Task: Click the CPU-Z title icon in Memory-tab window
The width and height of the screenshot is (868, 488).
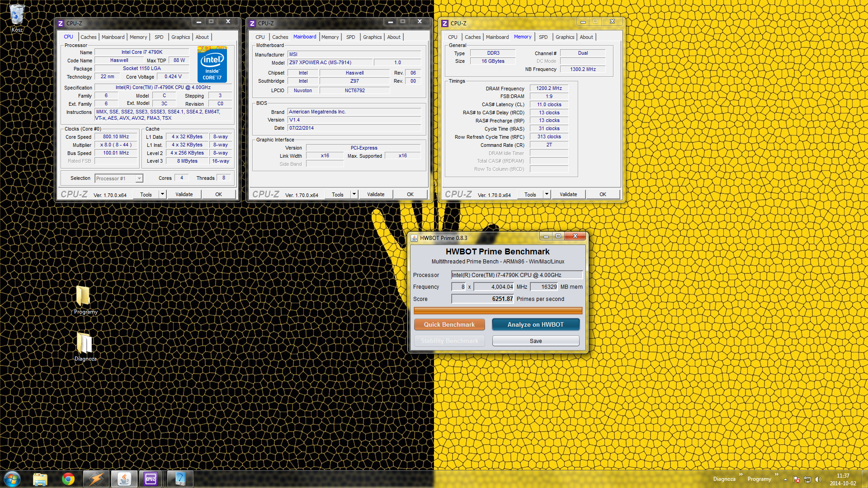Action: [445, 23]
